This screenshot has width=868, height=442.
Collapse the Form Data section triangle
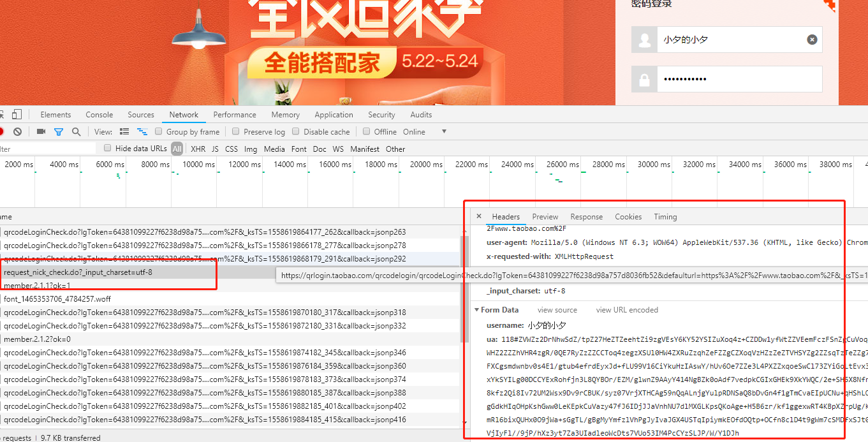pos(476,310)
